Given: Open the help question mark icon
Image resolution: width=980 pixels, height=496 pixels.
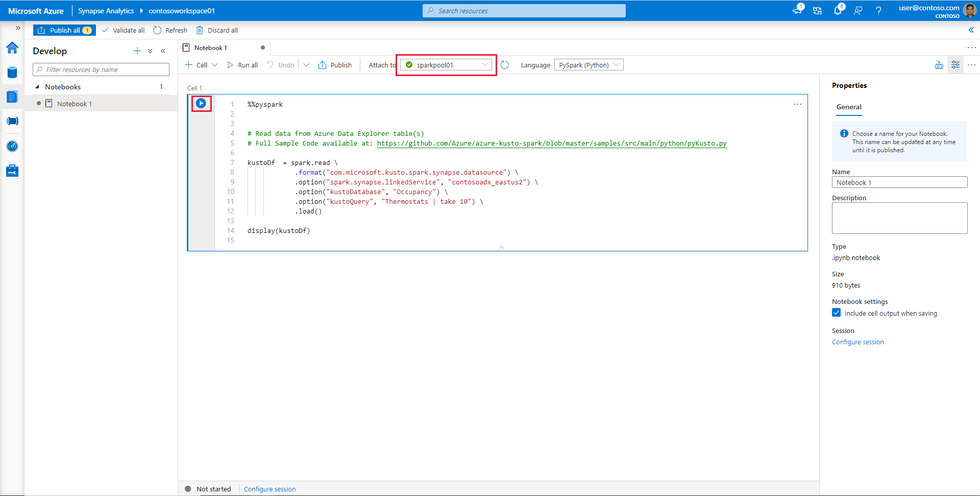Looking at the screenshot, I should [x=878, y=11].
